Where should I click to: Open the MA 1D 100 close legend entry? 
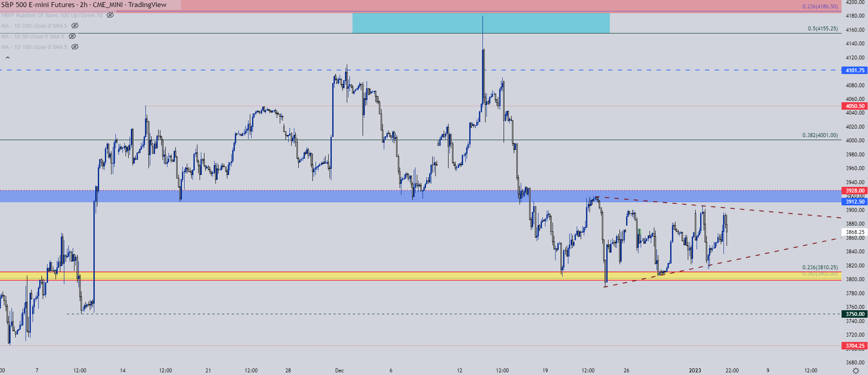34,47
